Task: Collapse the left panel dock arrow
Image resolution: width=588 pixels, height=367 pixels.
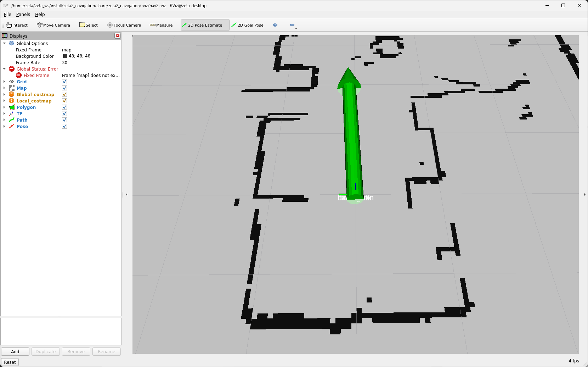Action: point(126,194)
